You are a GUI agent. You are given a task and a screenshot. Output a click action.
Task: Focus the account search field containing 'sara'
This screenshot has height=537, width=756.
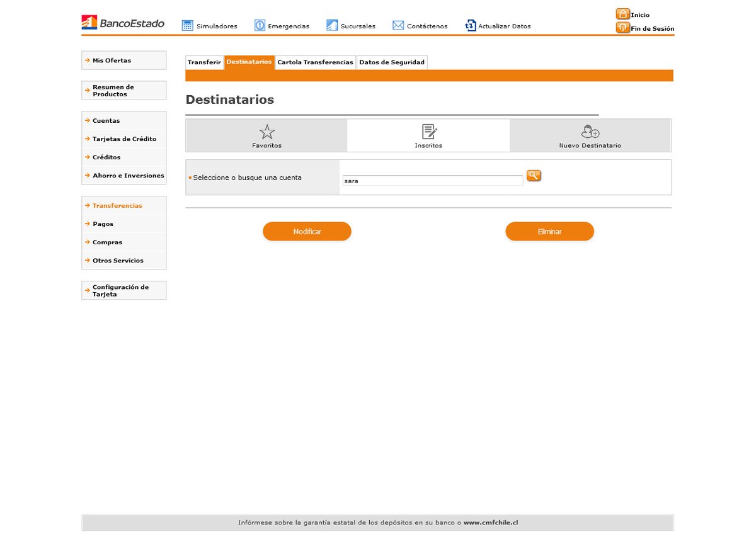point(433,181)
